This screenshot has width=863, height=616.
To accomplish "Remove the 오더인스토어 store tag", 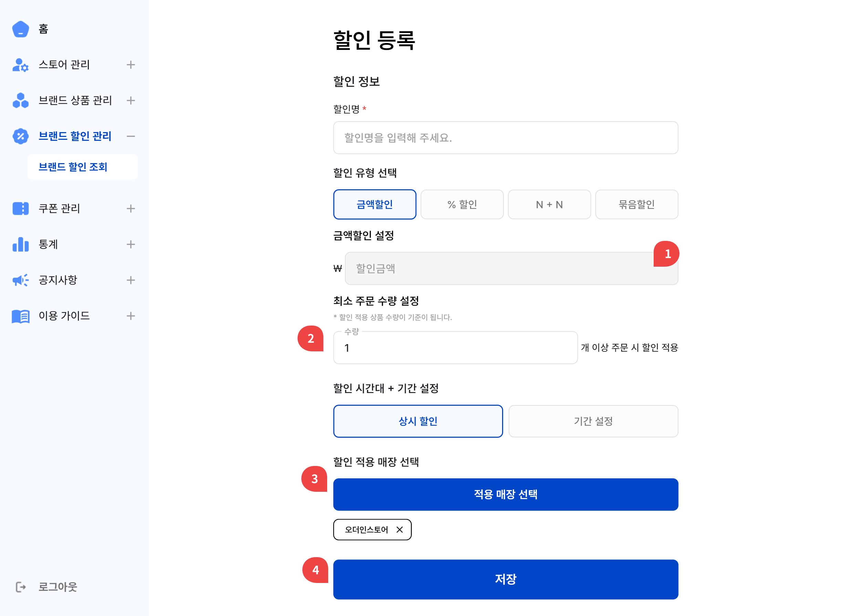I will tap(399, 530).
